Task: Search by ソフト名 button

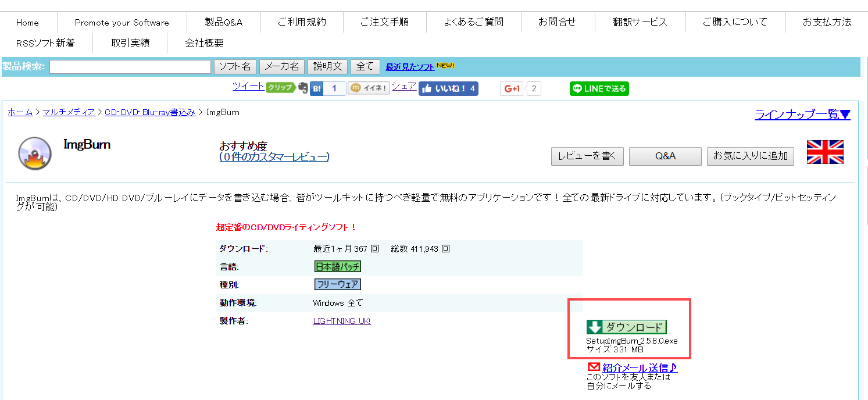Action: 235,67
